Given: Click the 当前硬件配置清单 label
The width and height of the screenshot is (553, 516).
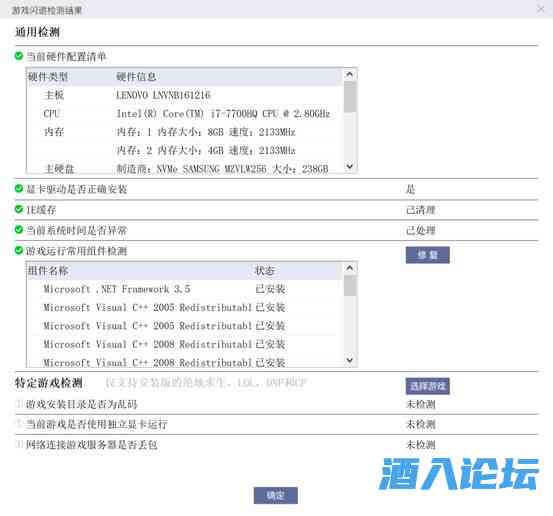Looking at the screenshot, I should [x=66, y=56].
